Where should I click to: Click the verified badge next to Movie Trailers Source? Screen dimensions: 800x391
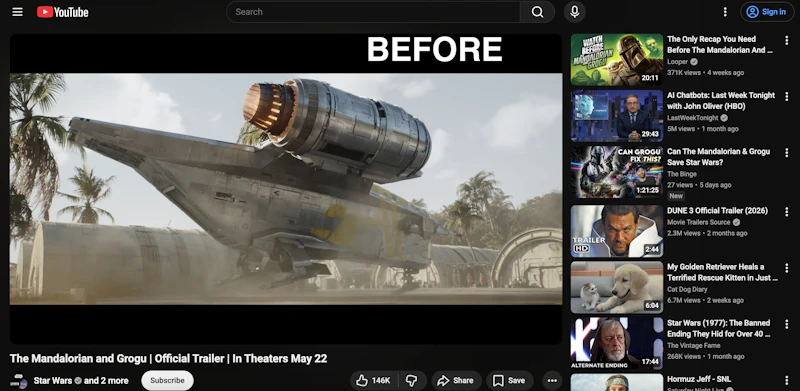tap(736, 222)
